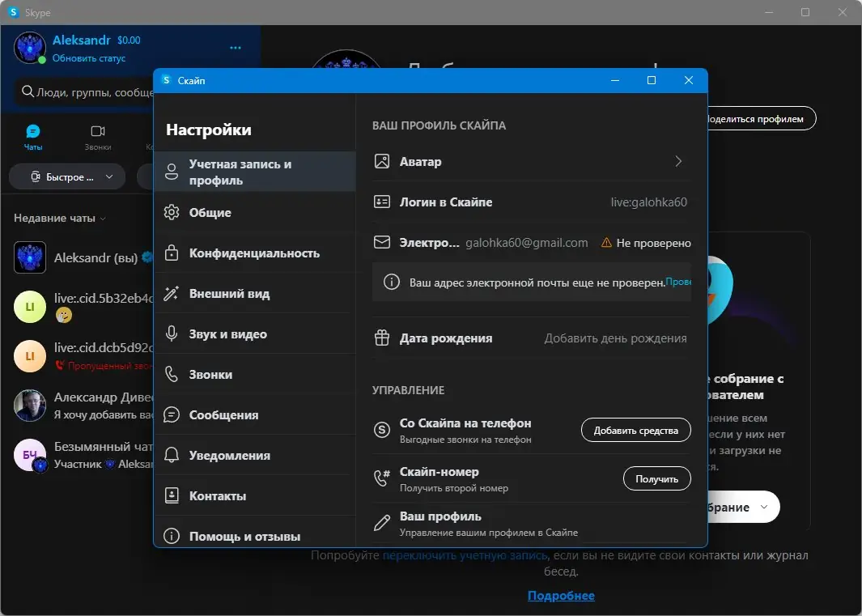This screenshot has height=616, width=862.
Task: Click the Подробнее link
Action: (561, 596)
